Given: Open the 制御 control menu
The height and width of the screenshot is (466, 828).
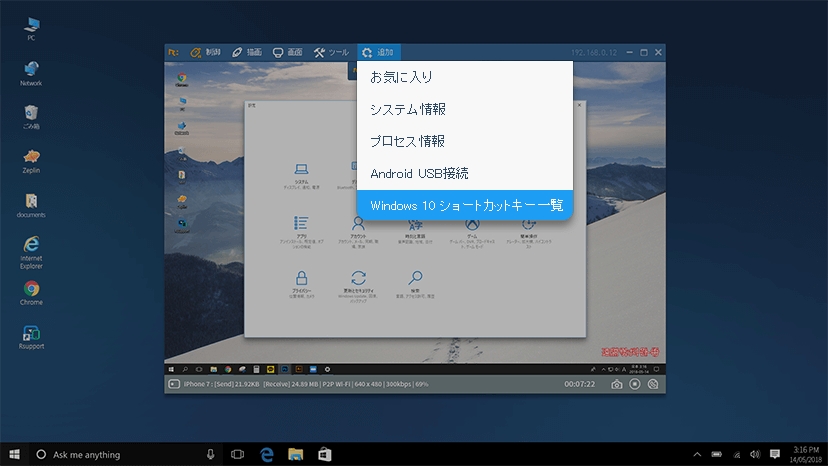Looking at the screenshot, I should coord(205,52).
